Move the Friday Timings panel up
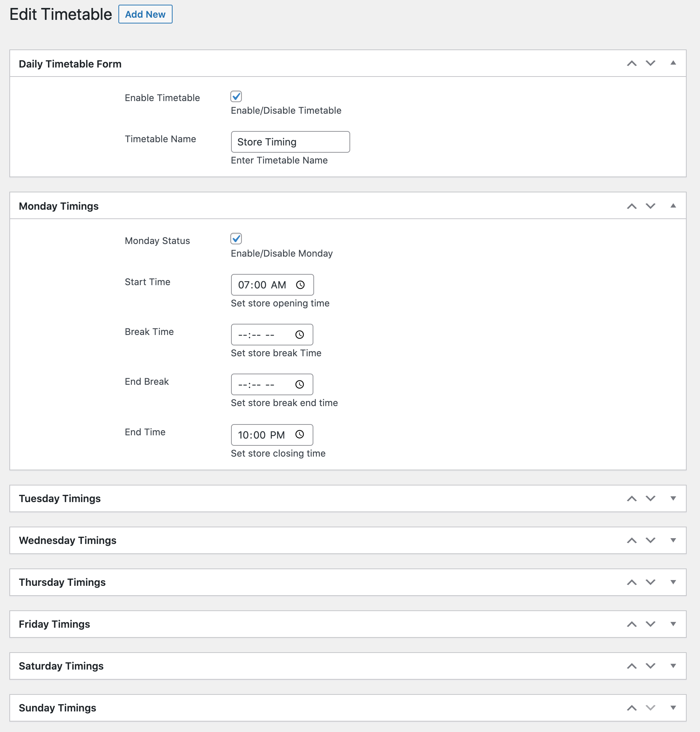This screenshot has width=700, height=732. pyautogui.click(x=632, y=624)
